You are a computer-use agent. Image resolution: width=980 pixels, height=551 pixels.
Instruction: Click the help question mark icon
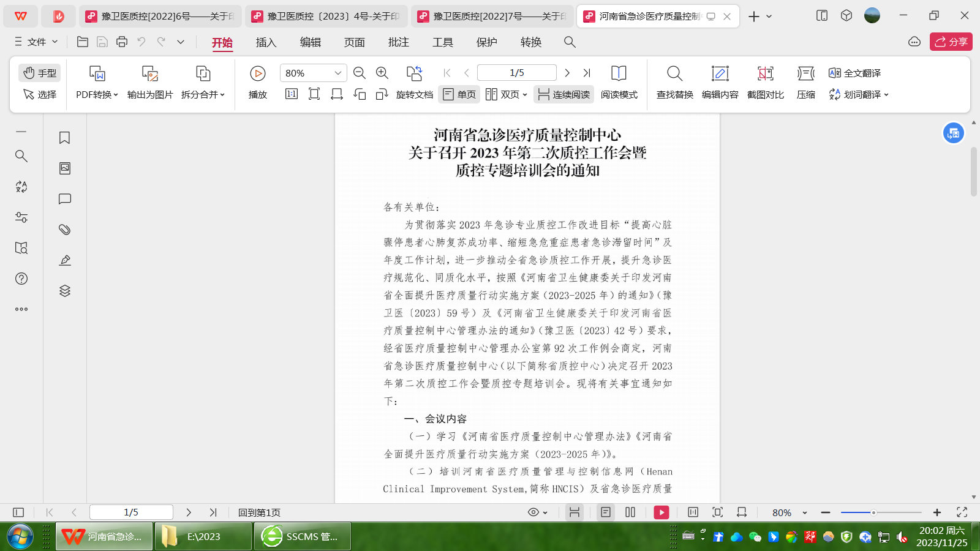pyautogui.click(x=21, y=279)
